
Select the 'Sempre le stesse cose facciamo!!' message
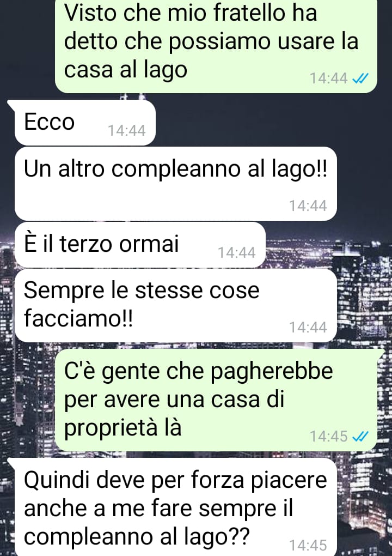pos(176,306)
